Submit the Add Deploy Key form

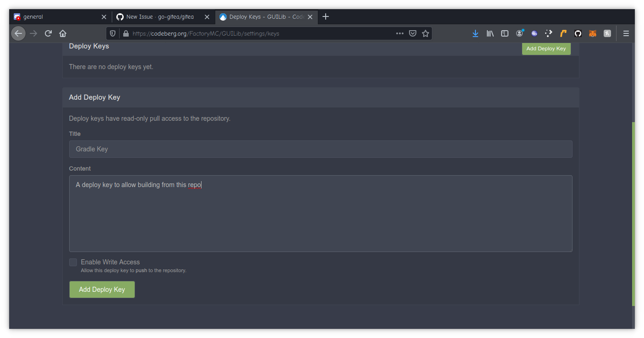tap(102, 289)
